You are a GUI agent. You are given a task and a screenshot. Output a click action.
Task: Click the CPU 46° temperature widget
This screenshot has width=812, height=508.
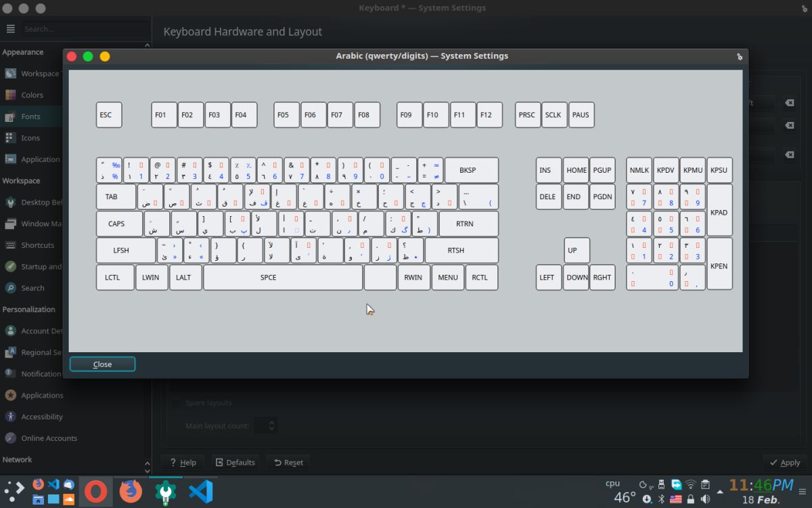[x=619, y=492]
